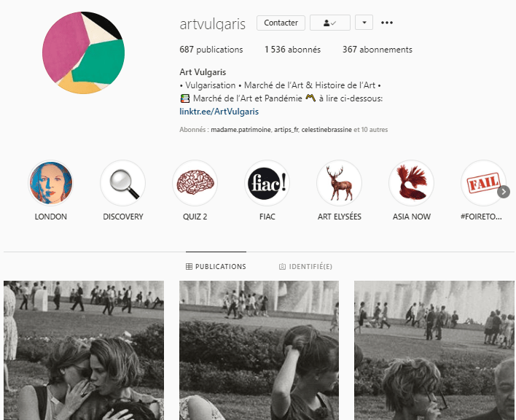Image resolution: width=516 pixels, height=420 pixels.
Task: Click the artvulgaris profile picture
Action: [x=83, y=52]
